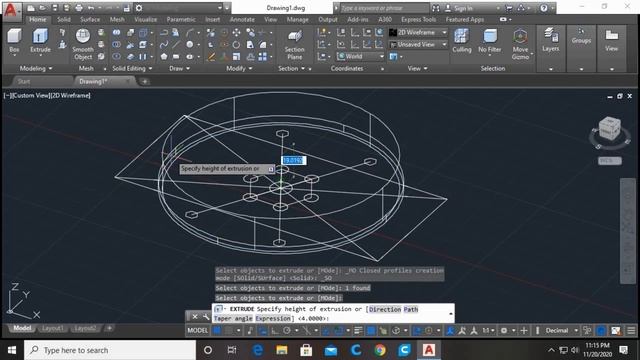Click the Undo arrow in quick access toolbar
The width and height of the screenshot is (640, 360).
92,8
